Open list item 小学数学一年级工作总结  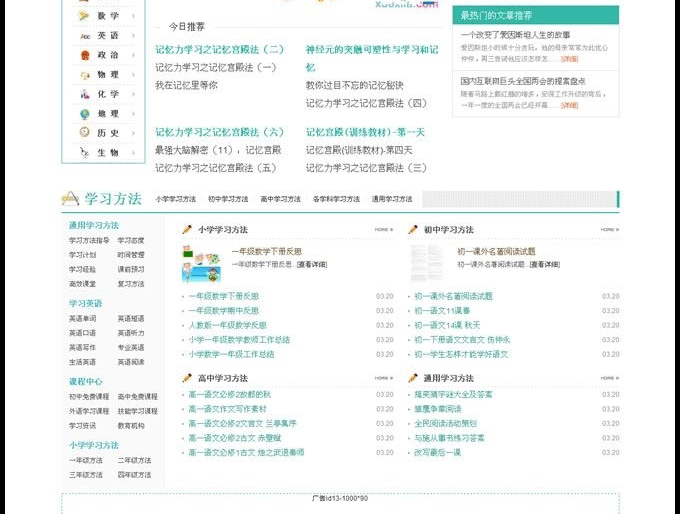point(232,354)
